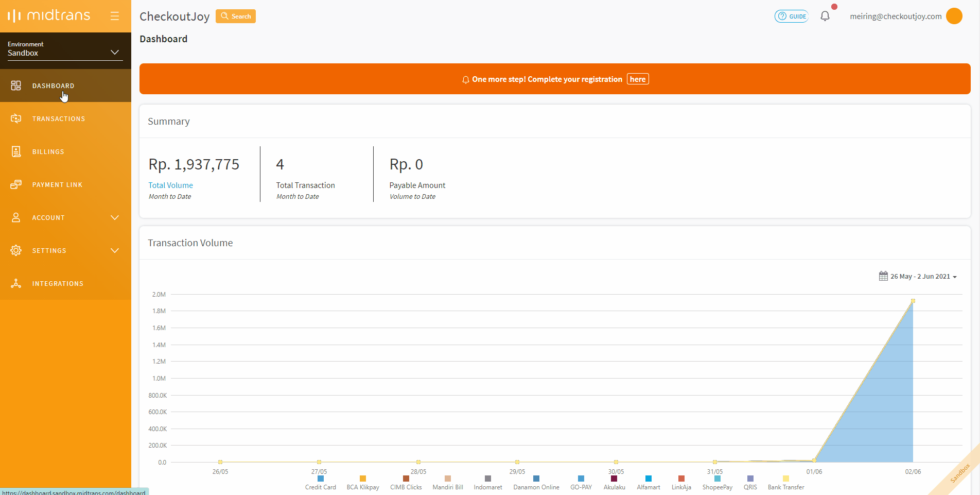Open the Guide button
980x495 pixels.
pyautogui.click(x=792, y=16)
